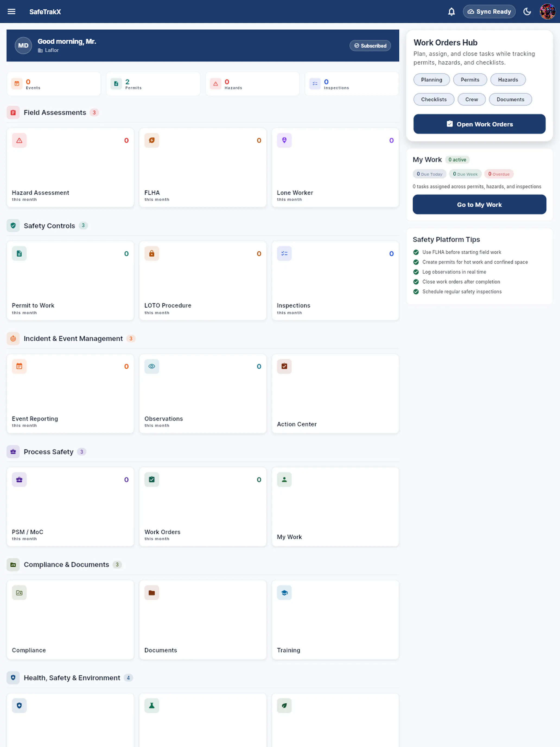
Task: Toggle dark mode moon icon
Action: (527, 12)
